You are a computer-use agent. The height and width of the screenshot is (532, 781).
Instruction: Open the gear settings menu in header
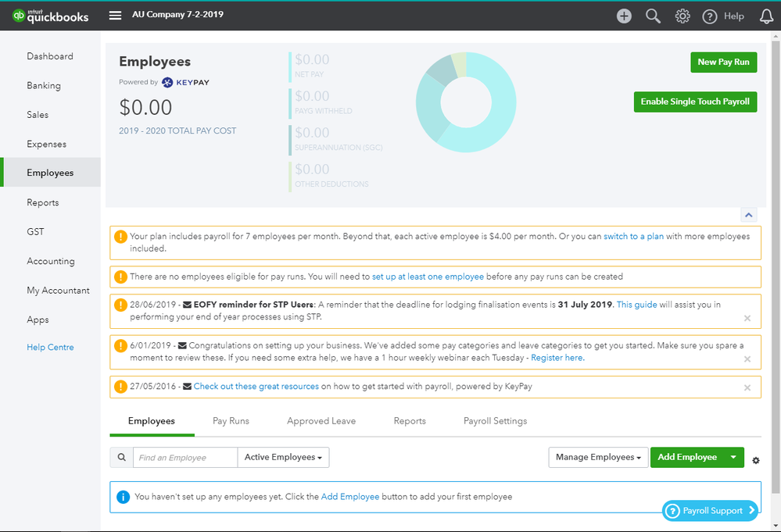[682, 16]
